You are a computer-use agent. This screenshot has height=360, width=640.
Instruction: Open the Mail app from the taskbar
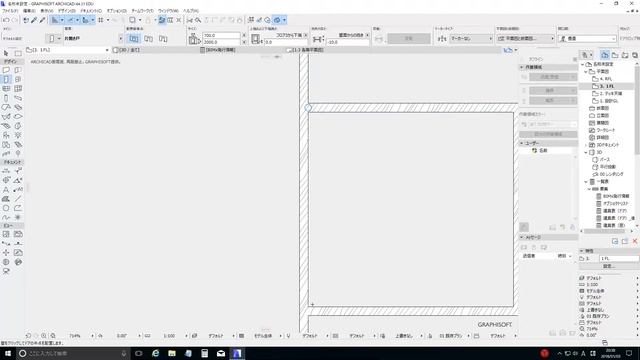[221, 353]
